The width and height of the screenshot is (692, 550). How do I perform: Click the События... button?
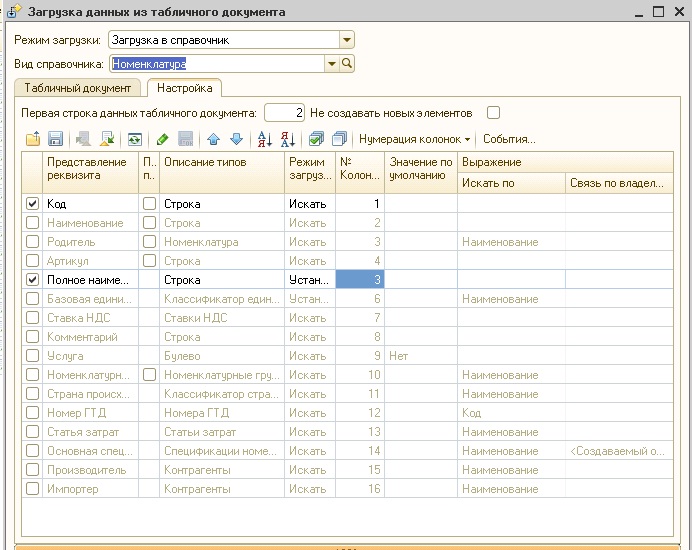(509, 139)
